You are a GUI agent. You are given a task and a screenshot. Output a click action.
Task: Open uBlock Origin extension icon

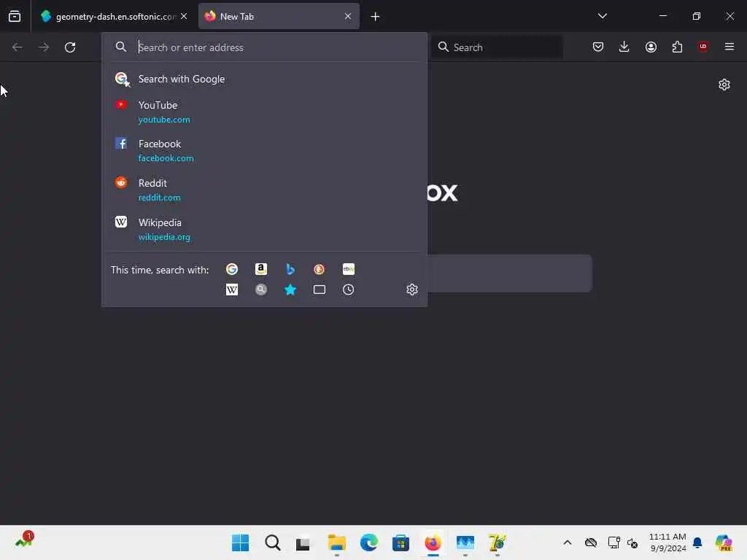pyautogui.click(x=703, y=47)
